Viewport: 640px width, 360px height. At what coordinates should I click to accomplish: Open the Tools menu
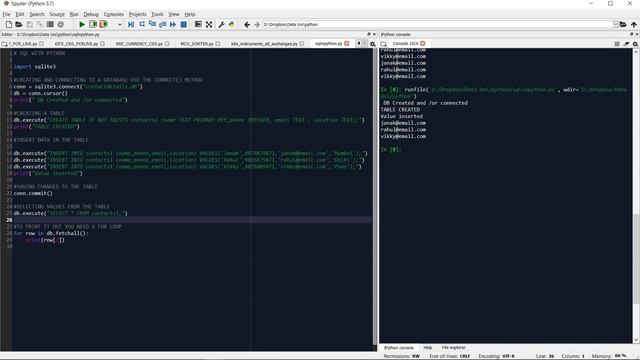[157, 14]
